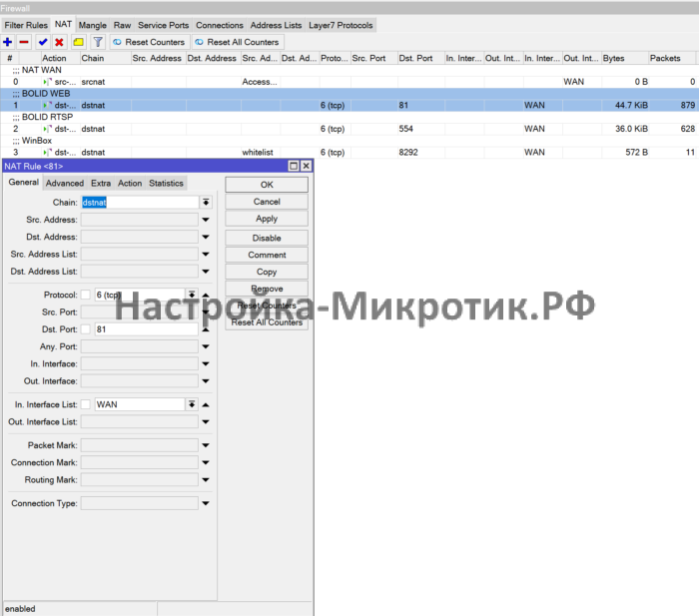Enable rule with blue checkmark icon
The image size is (699, 616).
coord(43,42)
